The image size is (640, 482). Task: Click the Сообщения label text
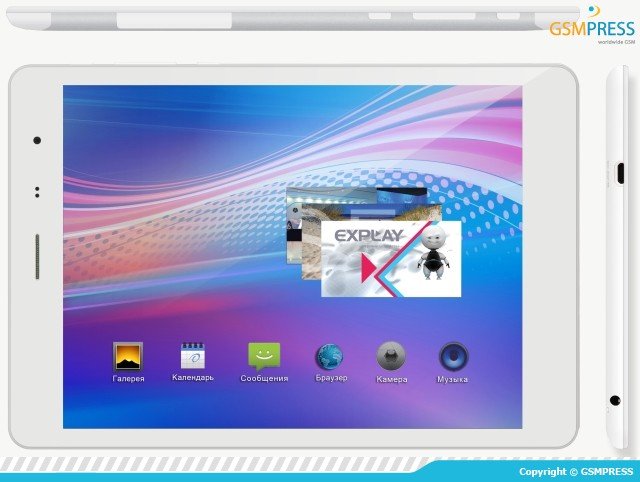[264, 378]
